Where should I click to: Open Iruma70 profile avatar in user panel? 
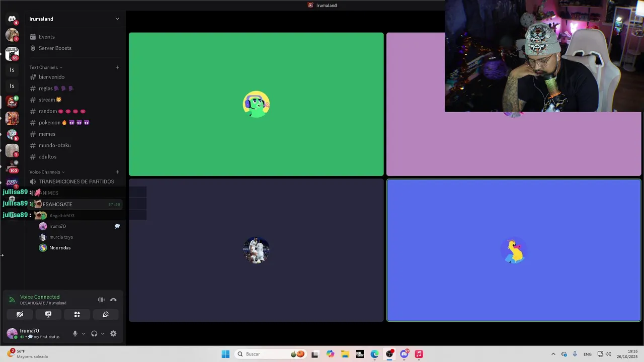(12, 333)
